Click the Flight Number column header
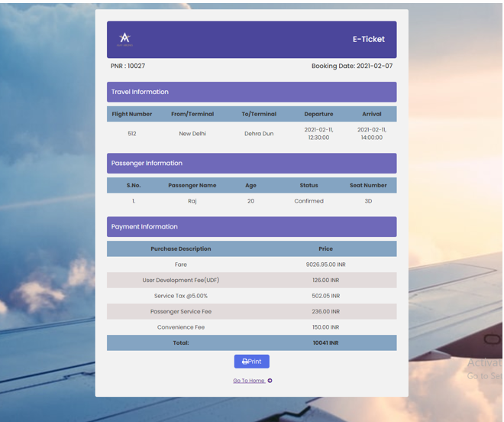 point(132,114)
